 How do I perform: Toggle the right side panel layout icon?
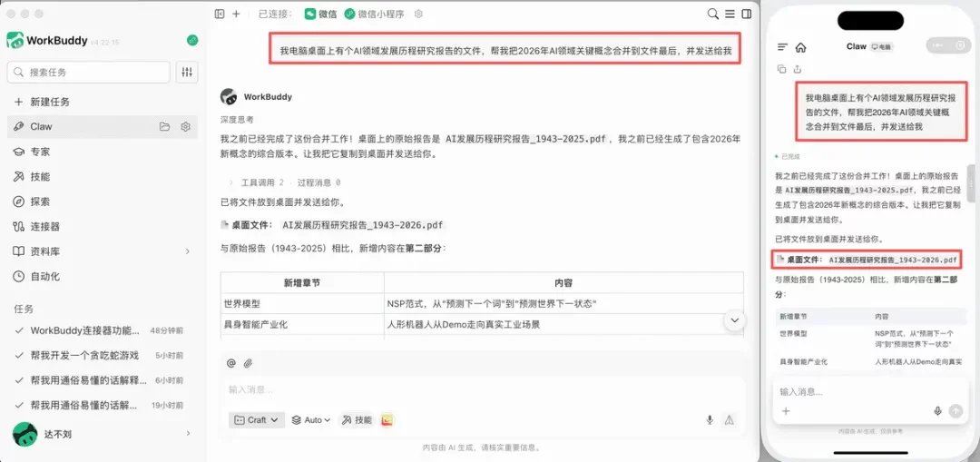[746, 14]
